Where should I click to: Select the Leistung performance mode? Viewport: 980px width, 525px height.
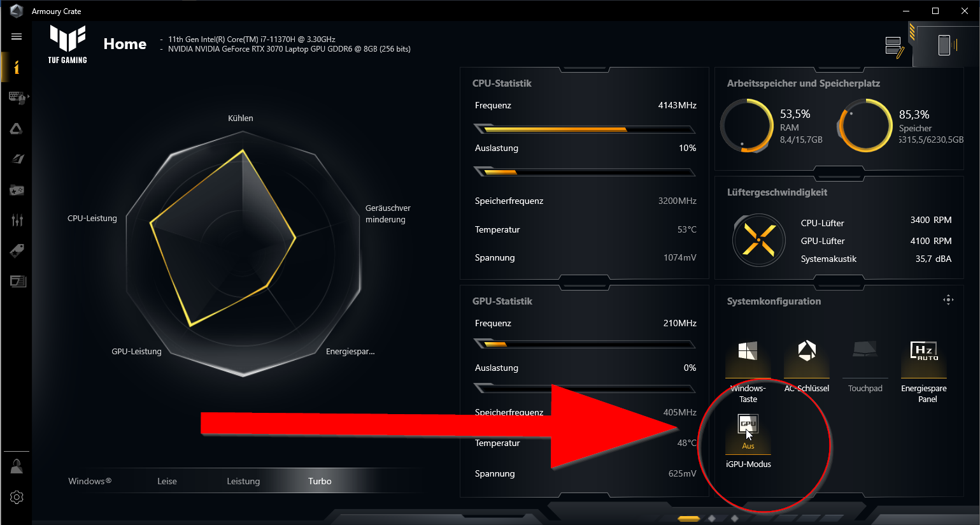(243, 481)
